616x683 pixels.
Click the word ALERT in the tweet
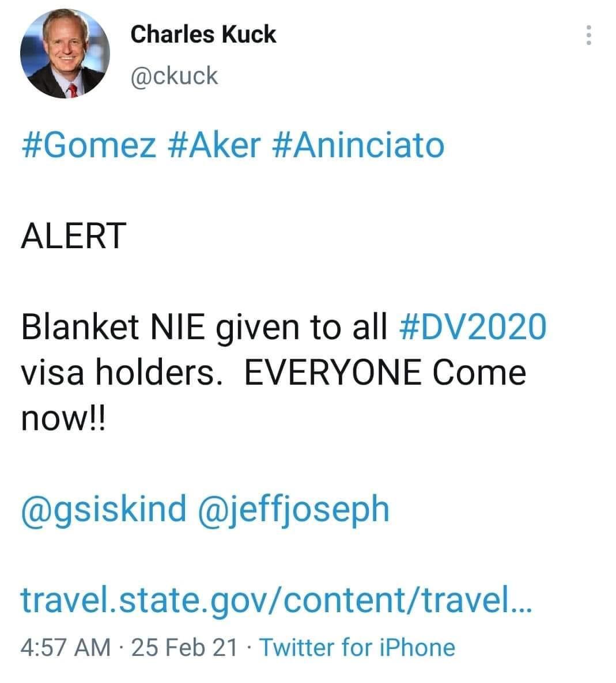[x=73, y=236]
